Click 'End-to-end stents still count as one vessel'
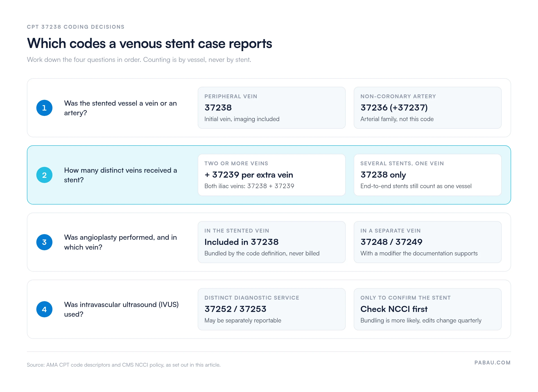Screen dimensions: 538x392 coord(416,186)
